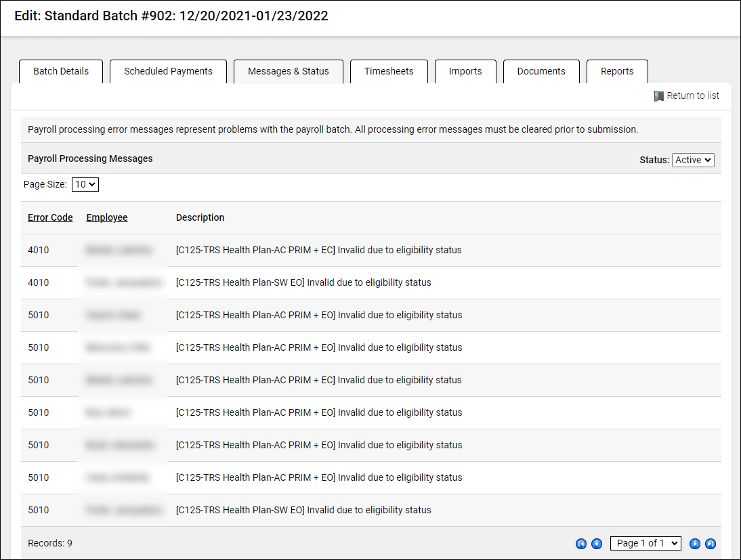
Task: Jump to last page of records
Action: point(711,544)
